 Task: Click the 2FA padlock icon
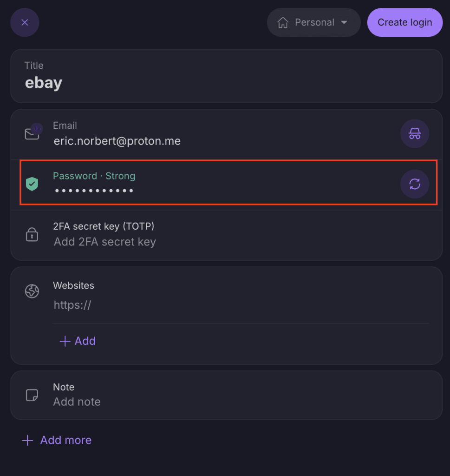32,234
